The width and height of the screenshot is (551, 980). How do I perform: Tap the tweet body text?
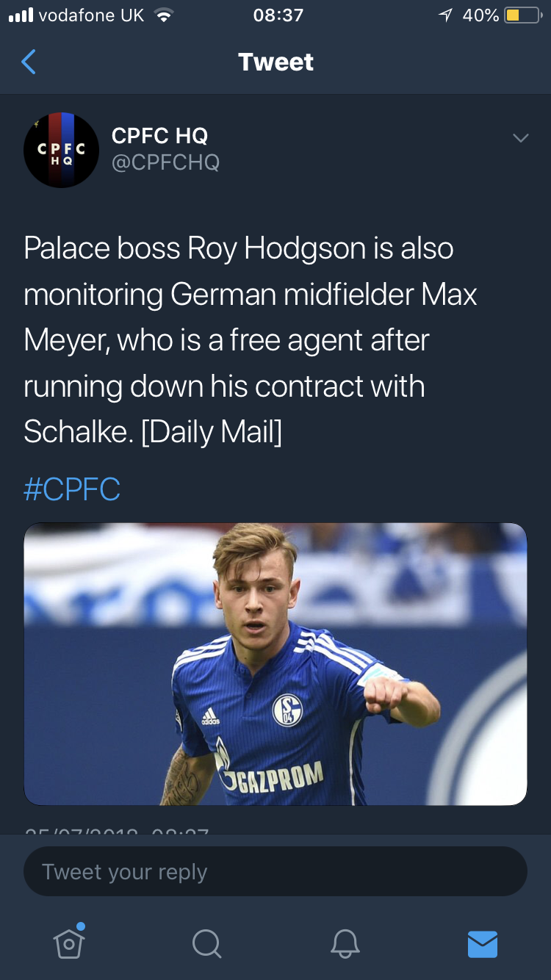250,339
